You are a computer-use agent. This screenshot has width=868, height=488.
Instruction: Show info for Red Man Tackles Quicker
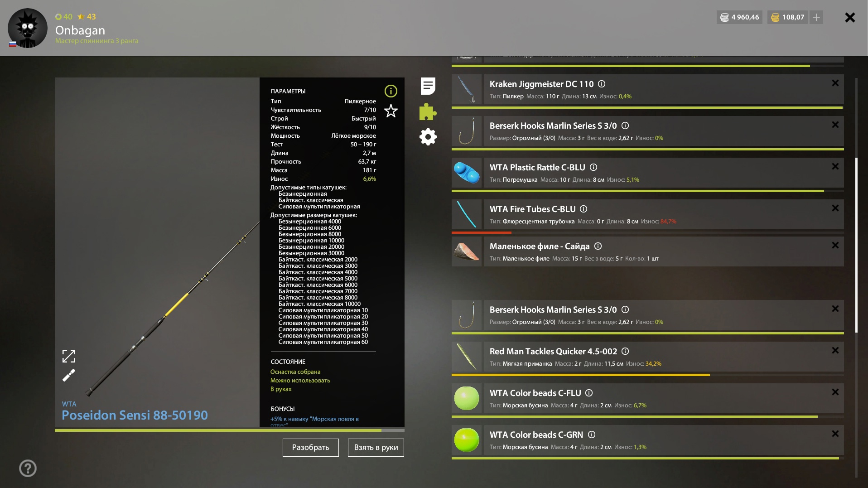tap(625, 351)
